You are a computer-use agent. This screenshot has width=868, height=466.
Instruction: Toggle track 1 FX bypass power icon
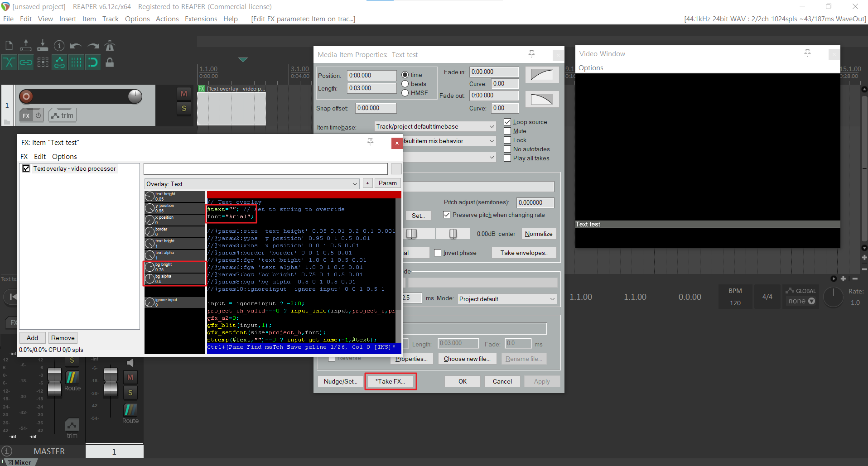coord(39,115)
